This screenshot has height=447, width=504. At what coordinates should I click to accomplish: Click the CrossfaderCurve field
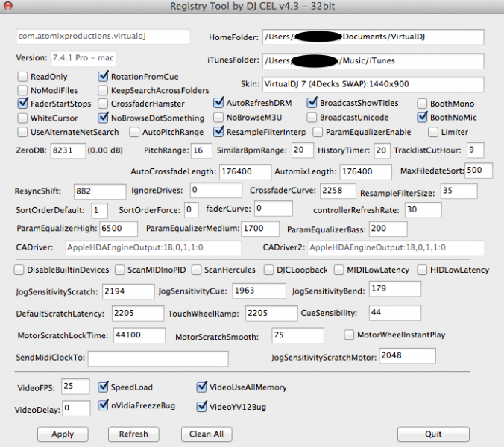pyautogui.click(x=338, y=191)
